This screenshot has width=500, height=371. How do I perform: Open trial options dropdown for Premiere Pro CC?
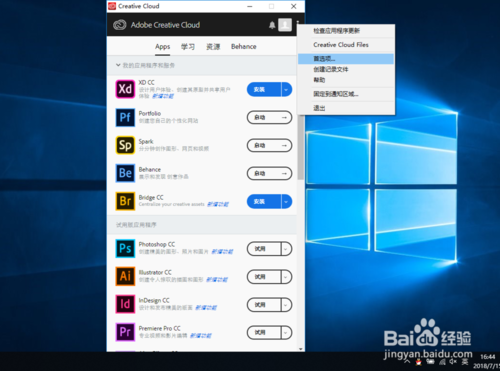point(286,332)
